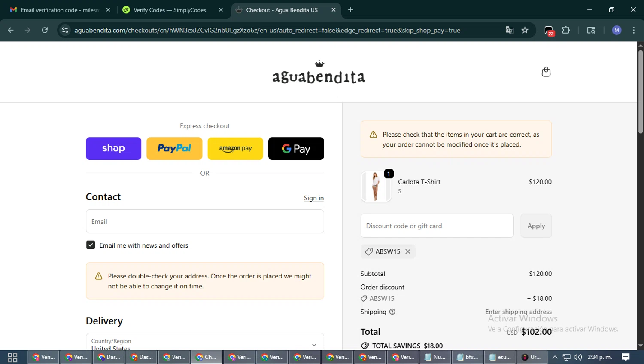Click the 2:34 p. m. clock
This screenshot has width=644, height=364.
coord(600,357)
